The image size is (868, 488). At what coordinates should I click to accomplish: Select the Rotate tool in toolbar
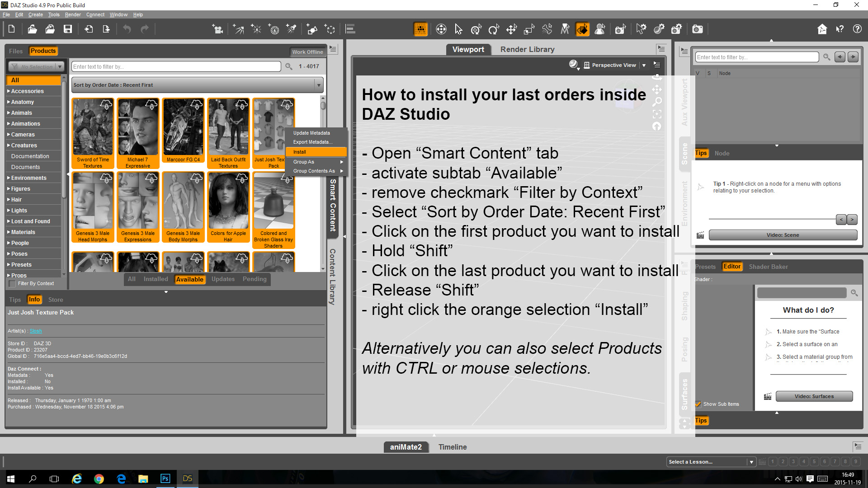493,29
